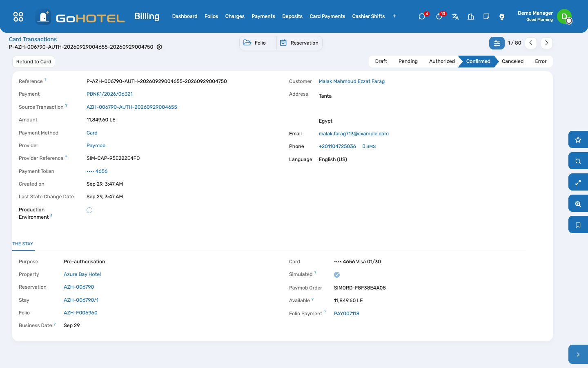Click the star favorites side button

pos(578,140)
